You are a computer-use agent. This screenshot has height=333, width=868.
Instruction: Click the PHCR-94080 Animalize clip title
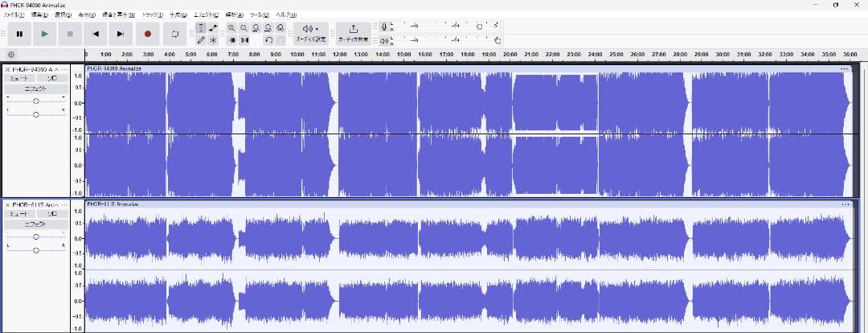click(x=114, y=68)
